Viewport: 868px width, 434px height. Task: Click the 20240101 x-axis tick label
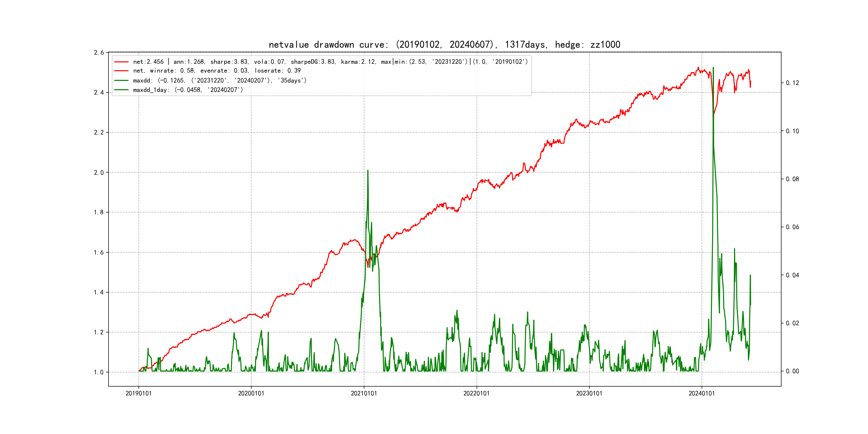click(x=702, y=394)
